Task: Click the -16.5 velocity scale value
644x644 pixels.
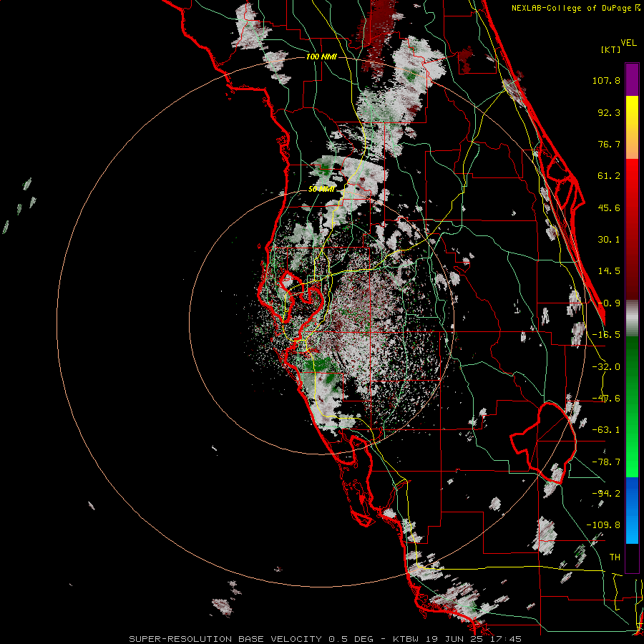Action: (x=606, y=335)
